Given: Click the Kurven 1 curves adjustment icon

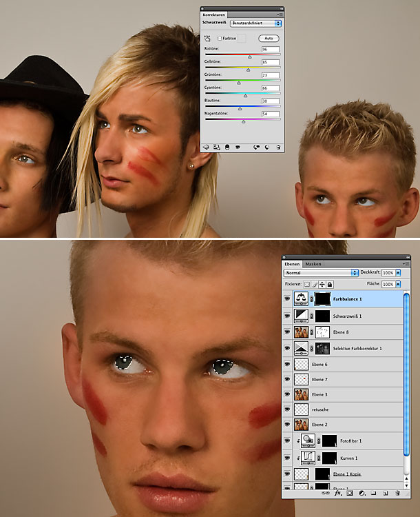Looking at the screenshot, I should (308, 458).
